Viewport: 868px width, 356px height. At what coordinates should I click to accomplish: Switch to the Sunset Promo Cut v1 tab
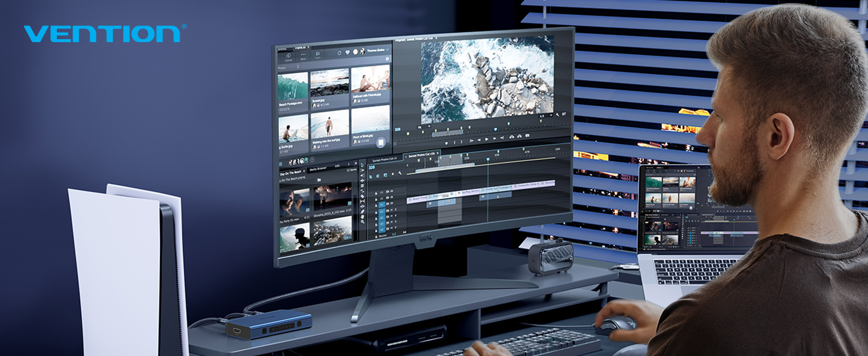click(x=385, y=159)
